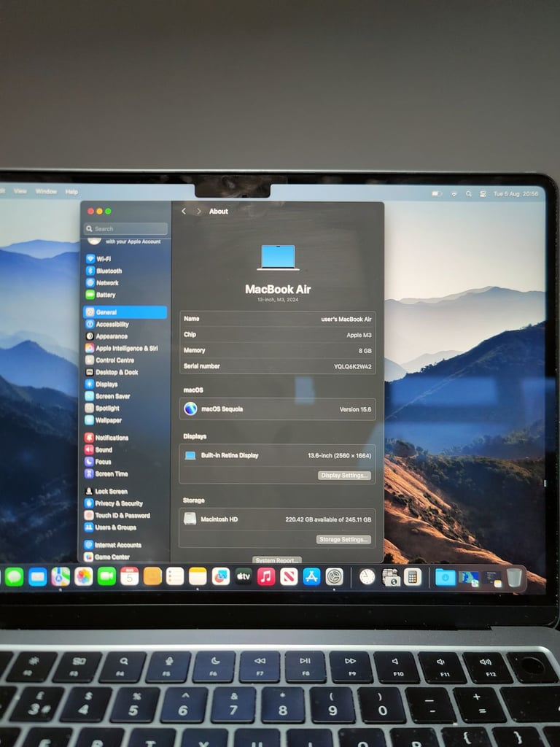Image resolution: width=560 pixels, height=747 pixels.
Task: Go forward with the right chevron
Action: 199,211
